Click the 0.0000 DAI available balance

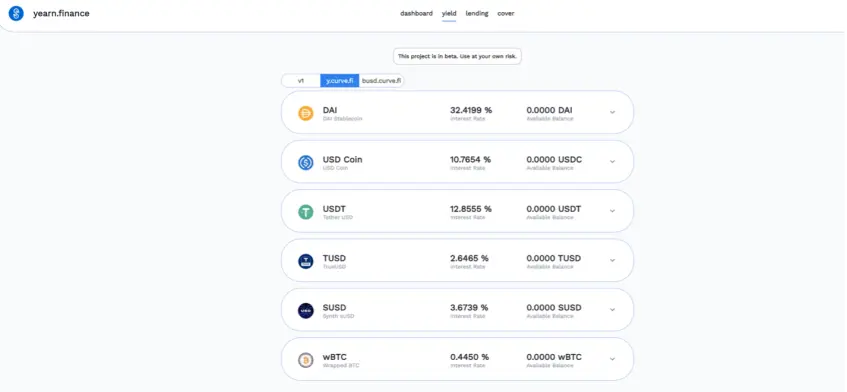point(549,110)
